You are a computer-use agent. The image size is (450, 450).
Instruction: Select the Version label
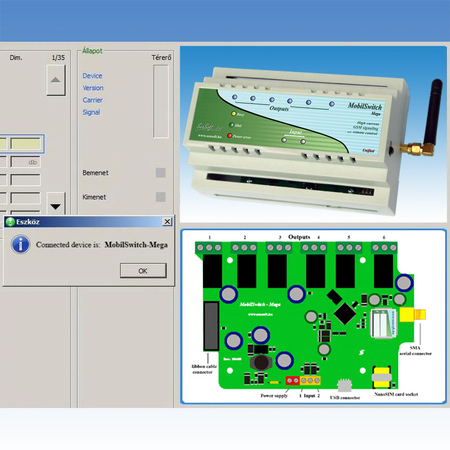93,88
